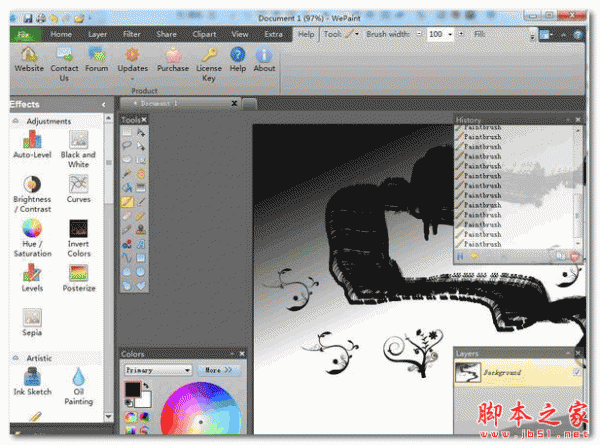This screenshot has width=600, height=445.
Task: Select the Clone Stamp tool
Action: (141, 230)
